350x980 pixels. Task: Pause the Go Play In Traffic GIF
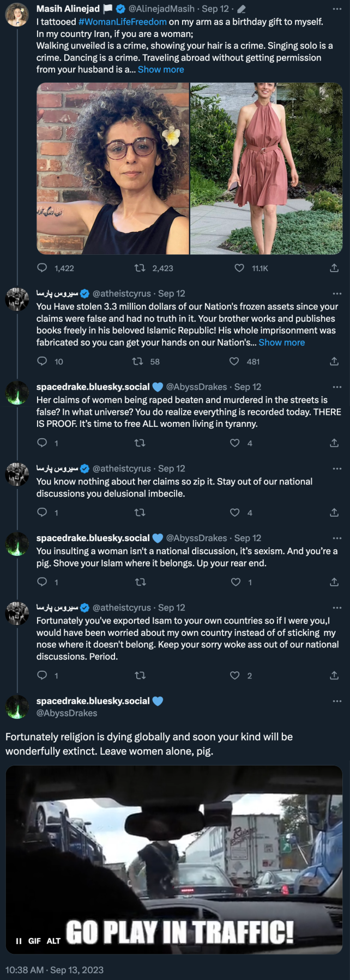19,941
